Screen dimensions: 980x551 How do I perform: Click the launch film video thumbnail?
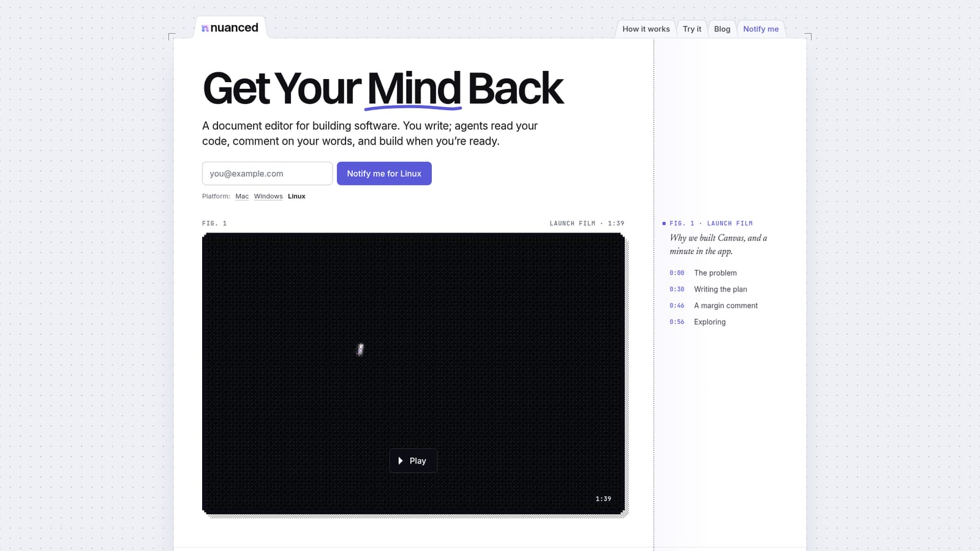[413, 373]
